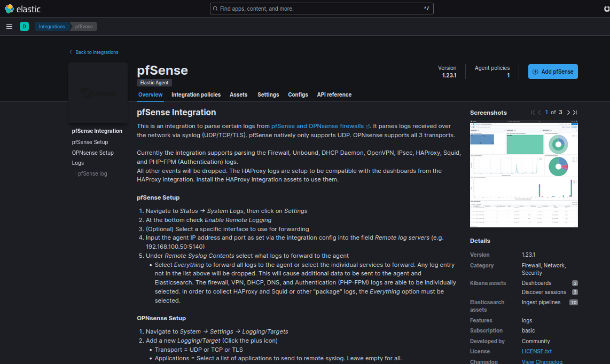Image resolution: width=610 pixels, height=364 pixels.
Task: Jump to last screenshot icon
Action: click(x=575, y=113)
